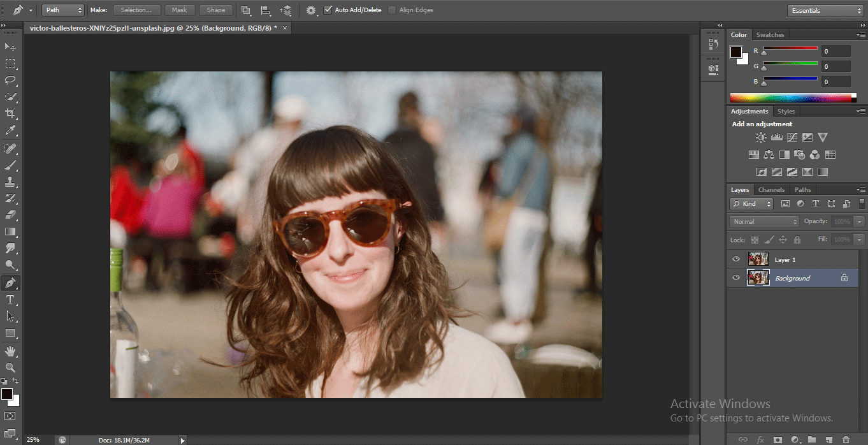The width and height of the screenshot is (868, 445).
Task: Choose the Eyedropper tool
Action: [x=10, y=131]
